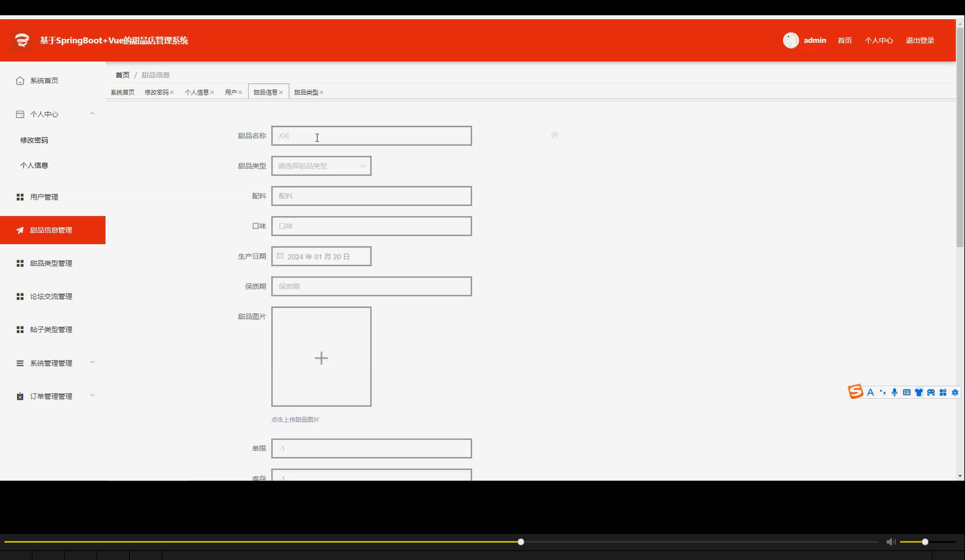Click the Sogou input microphone icon
The image size is (965, 560).
coord(895,392)
